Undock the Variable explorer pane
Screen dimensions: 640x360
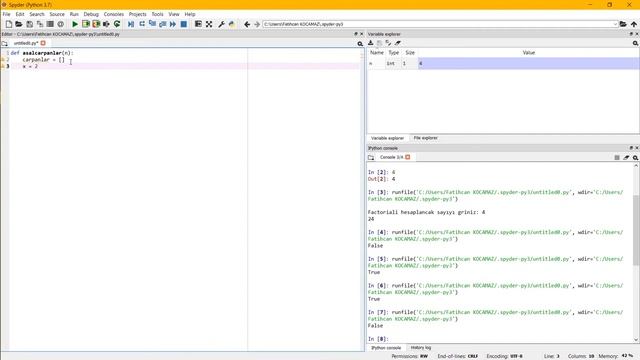click(631, 34)
